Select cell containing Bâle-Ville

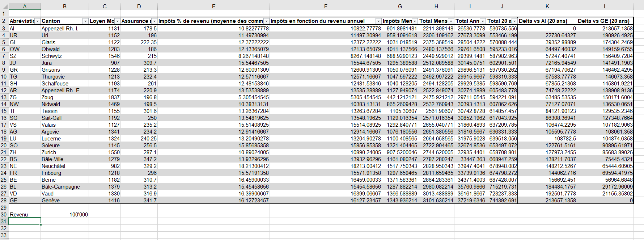(64, 159)
